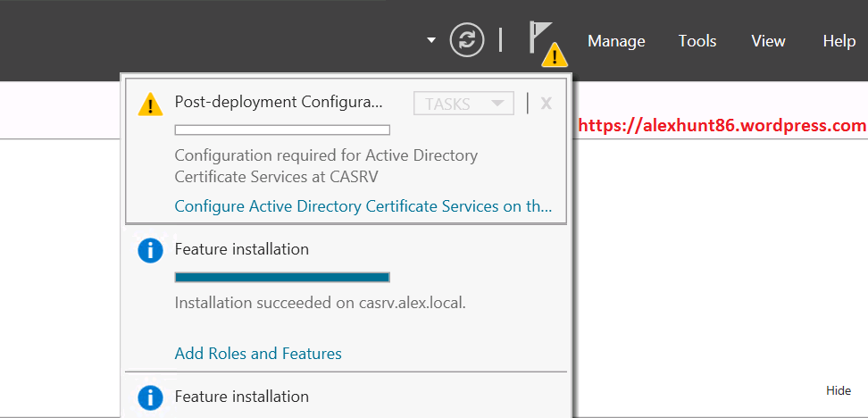
Task: Click info icon of bottom Feature installation entry
Action: coord(150,397)
